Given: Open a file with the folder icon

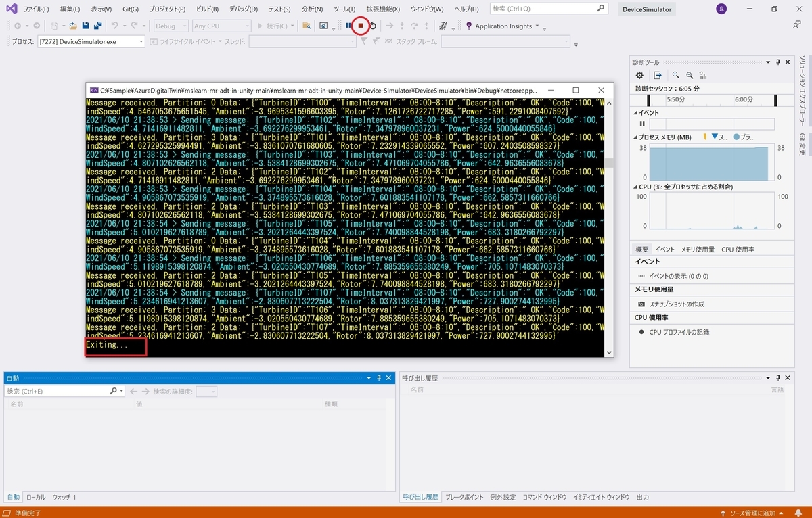Looking at the screenshot, I should [73, 26].
